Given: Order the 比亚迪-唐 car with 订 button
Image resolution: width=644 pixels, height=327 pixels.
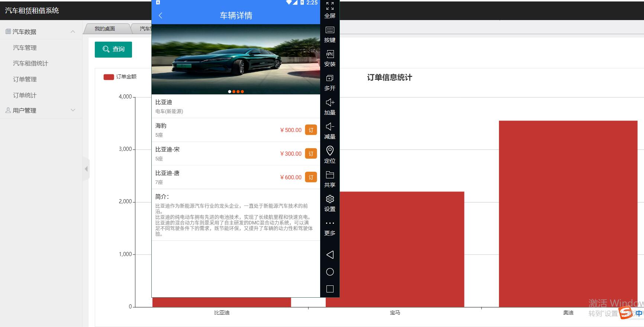Looking at the screenshot, I should [x=311, y=177].
